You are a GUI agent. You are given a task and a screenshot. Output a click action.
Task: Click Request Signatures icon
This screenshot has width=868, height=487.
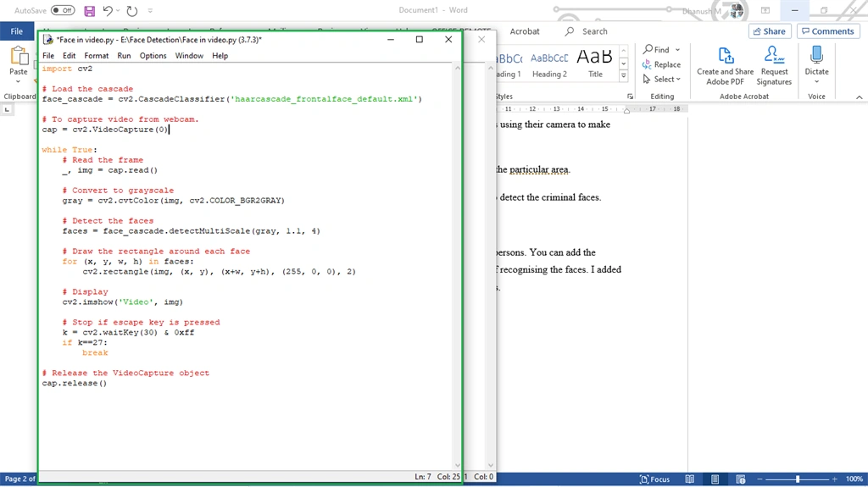774,66
